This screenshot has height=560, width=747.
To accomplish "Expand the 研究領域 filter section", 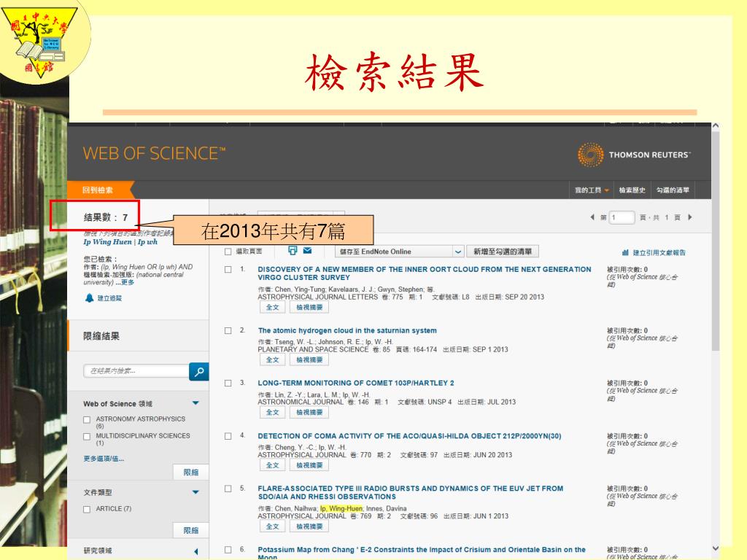I will click(x=195, y=551).
